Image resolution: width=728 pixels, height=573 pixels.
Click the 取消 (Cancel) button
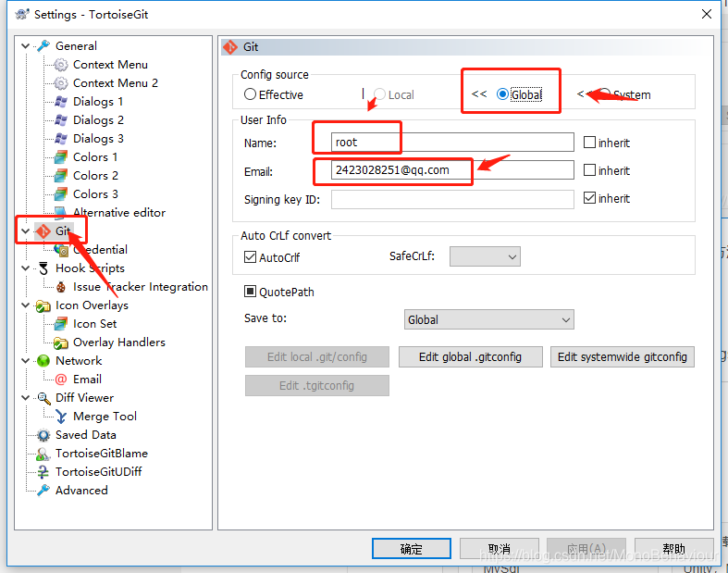point(500,549)
